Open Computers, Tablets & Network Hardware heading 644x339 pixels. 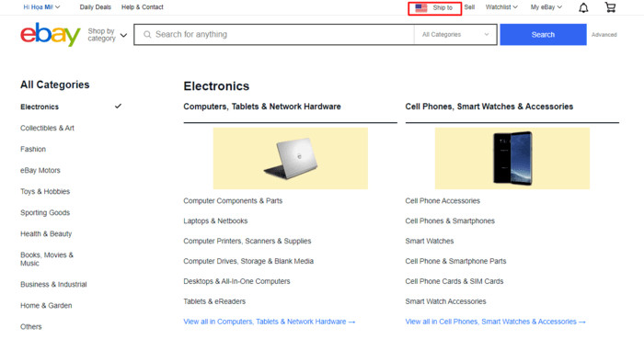[x=262, y=107]
